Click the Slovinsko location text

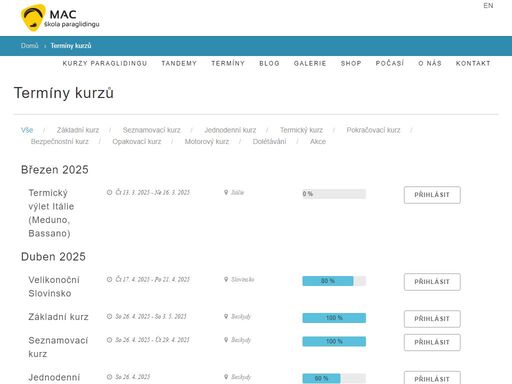coord(243,279)
